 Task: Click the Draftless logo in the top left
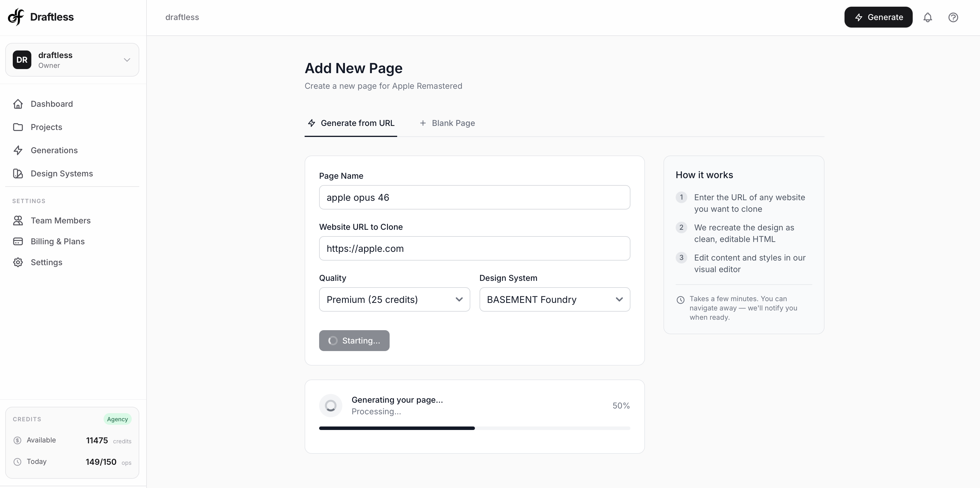(40, 17)
